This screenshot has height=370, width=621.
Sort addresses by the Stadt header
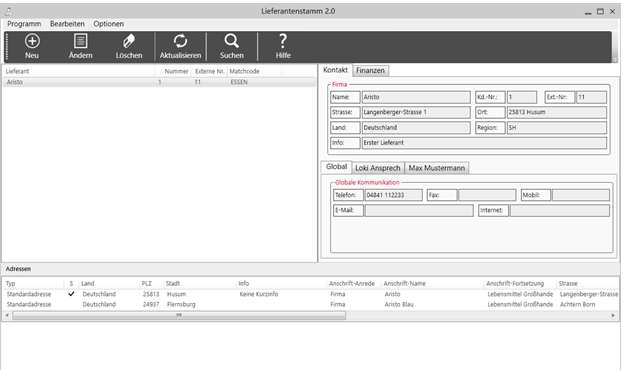(200, 283)
